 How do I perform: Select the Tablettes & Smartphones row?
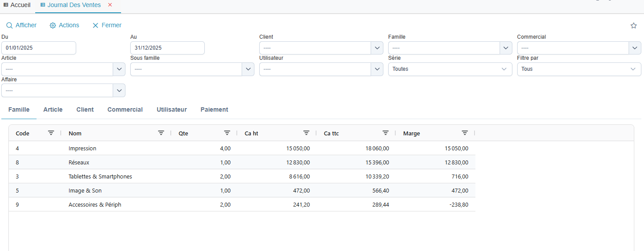[100, 176]
